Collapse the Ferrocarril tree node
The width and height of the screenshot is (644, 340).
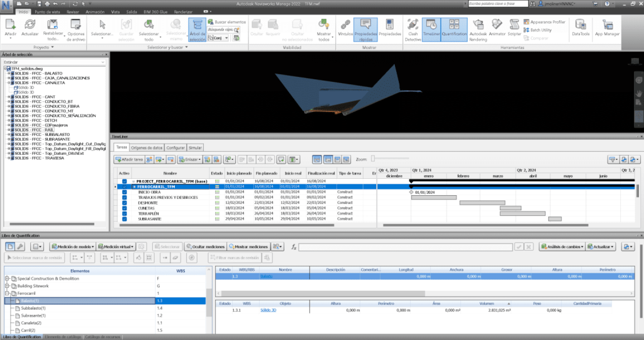(7, 293)
